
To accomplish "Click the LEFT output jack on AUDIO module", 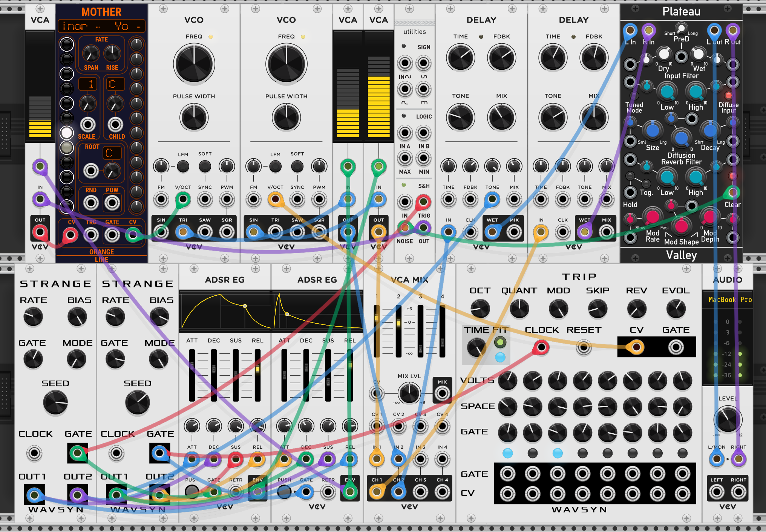I will pos(717,492).
